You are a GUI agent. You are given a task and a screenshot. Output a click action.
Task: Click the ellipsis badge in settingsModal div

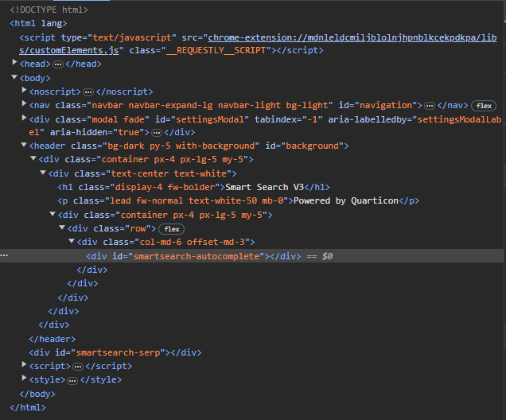157,133
